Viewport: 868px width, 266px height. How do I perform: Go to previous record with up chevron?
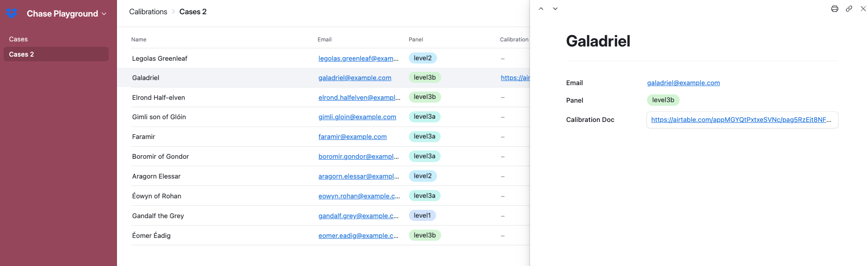tap(541, 9)
